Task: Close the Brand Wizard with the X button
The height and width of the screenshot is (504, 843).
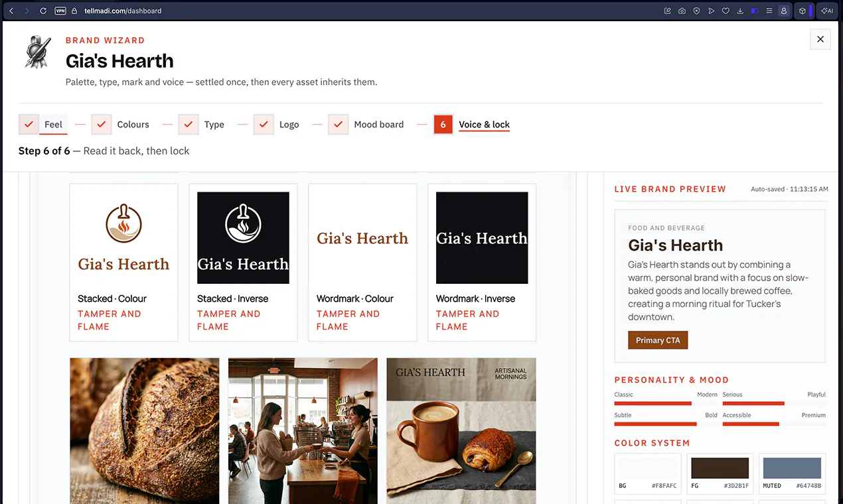Action: [820, 39]
